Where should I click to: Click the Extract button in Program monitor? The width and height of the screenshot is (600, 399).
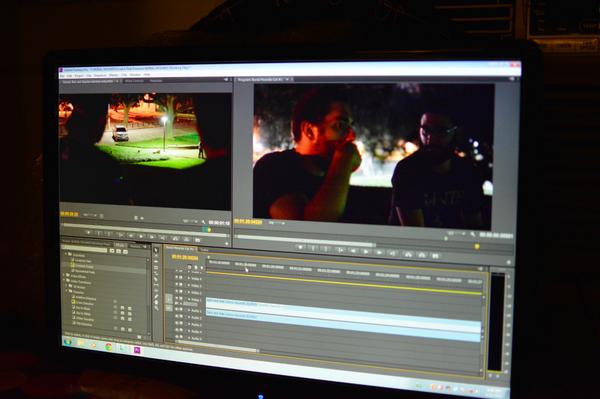(x=421, y=255)
